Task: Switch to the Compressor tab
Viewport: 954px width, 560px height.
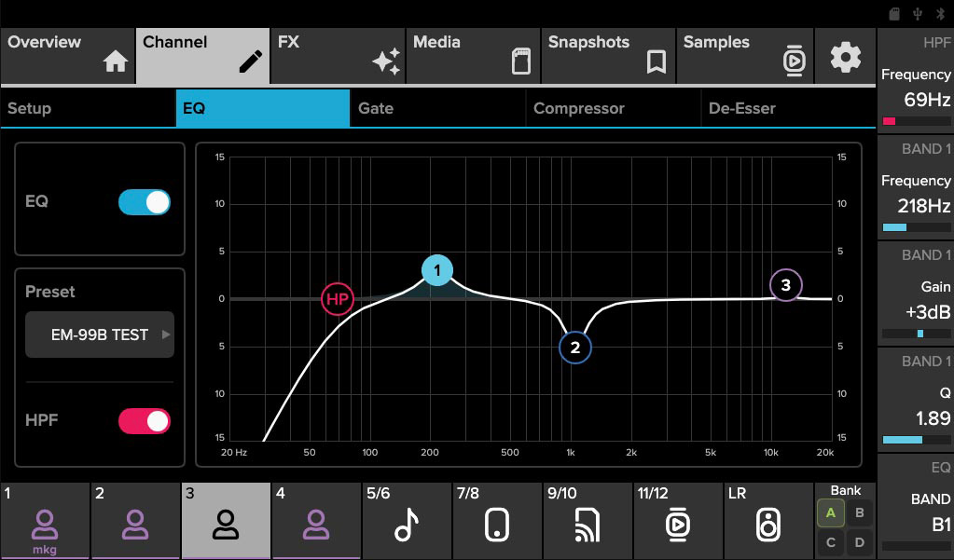Action: (612, 108)
